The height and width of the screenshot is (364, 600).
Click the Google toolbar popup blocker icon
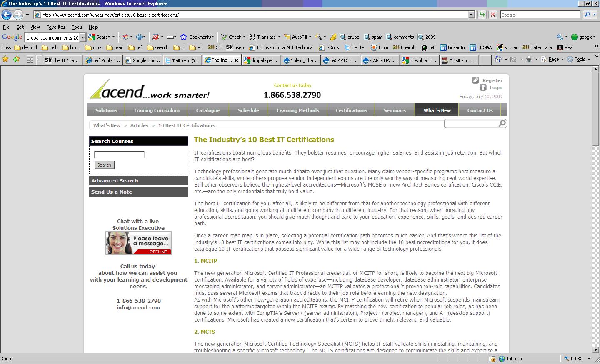(x=156, y=37)
